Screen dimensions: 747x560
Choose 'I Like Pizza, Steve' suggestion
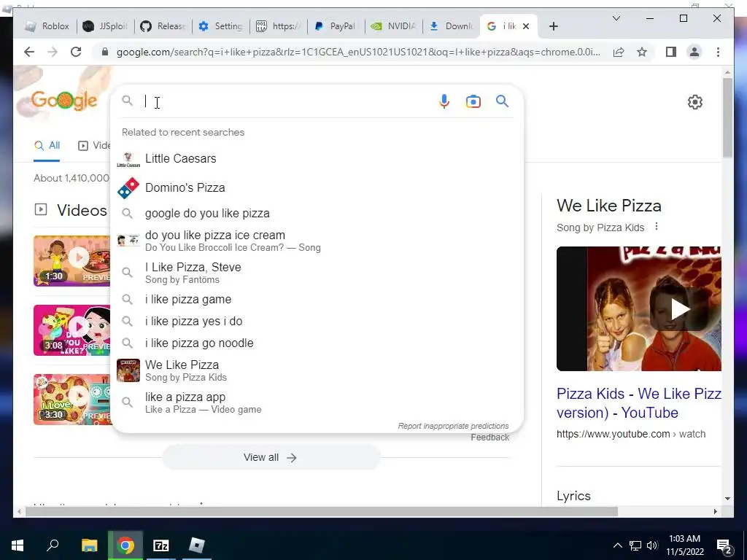point(317,273)
